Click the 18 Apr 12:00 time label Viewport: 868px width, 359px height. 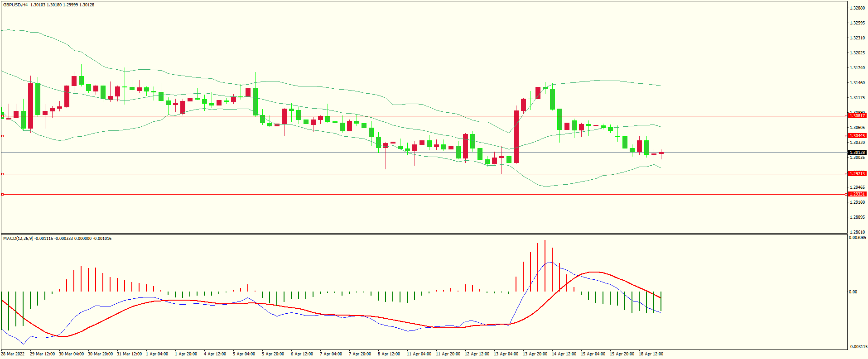coord(651,354)
